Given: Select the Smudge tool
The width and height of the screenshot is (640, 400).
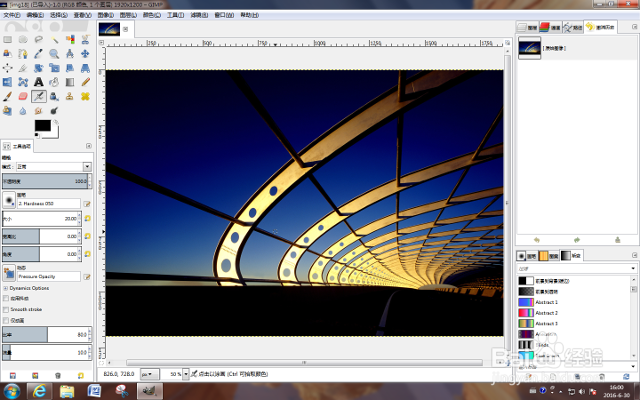Looking at the screenshot, I should click(38, 111).
